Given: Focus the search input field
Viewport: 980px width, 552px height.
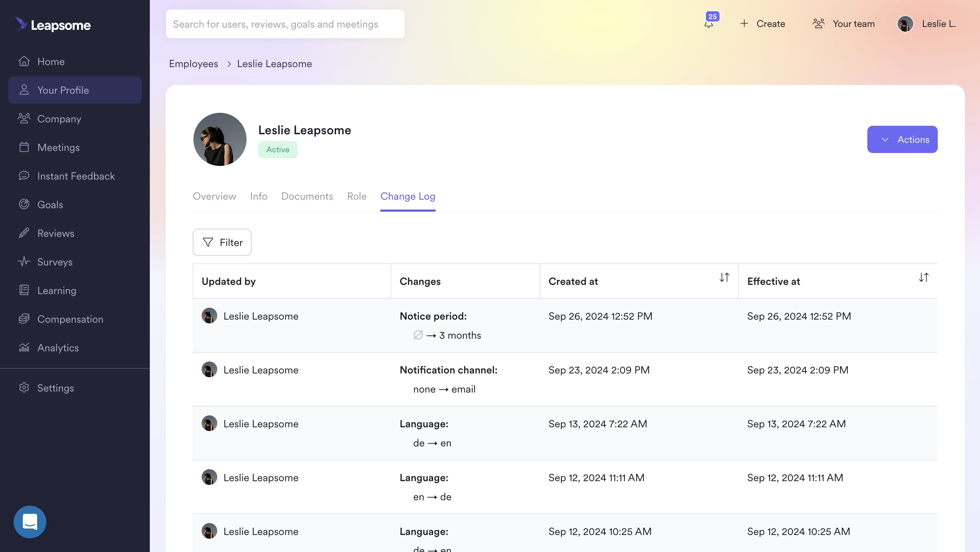Looking at the screenshot, I should [x=285, y=24].
